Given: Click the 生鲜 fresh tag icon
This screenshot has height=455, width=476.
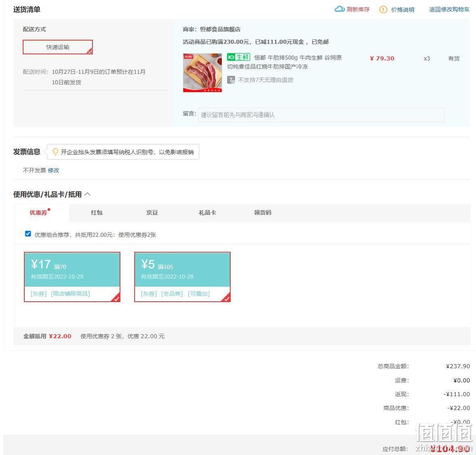Looking at the screenshot, I should click(x=238, y=57).
